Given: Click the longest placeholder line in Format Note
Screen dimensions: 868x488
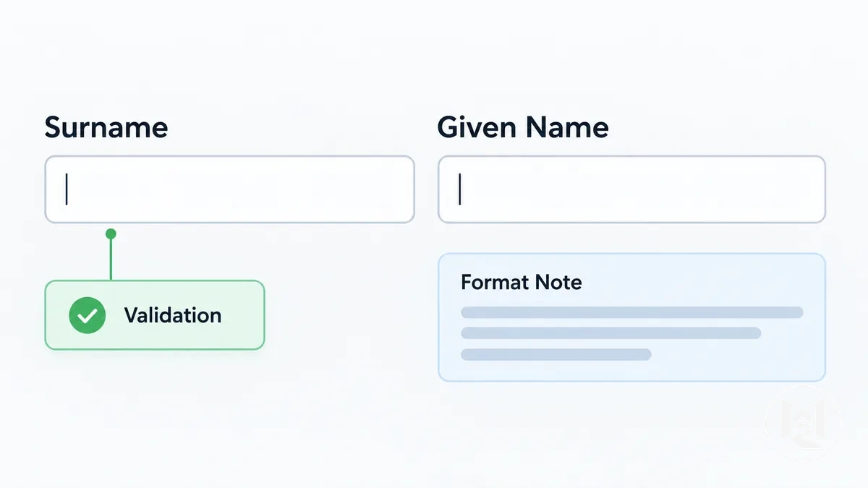Looking at the screenshot, I should tap(632, 312).
